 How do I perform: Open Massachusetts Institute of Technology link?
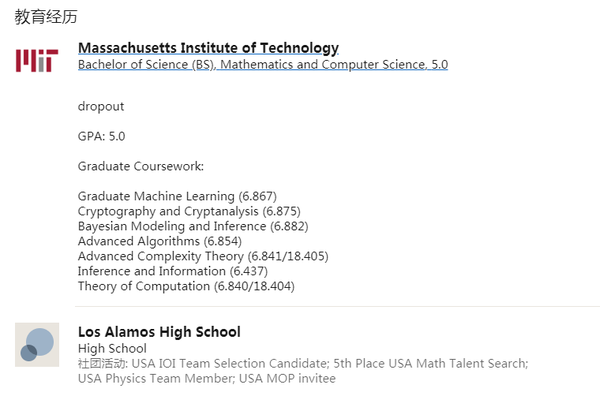pos(209,48)
